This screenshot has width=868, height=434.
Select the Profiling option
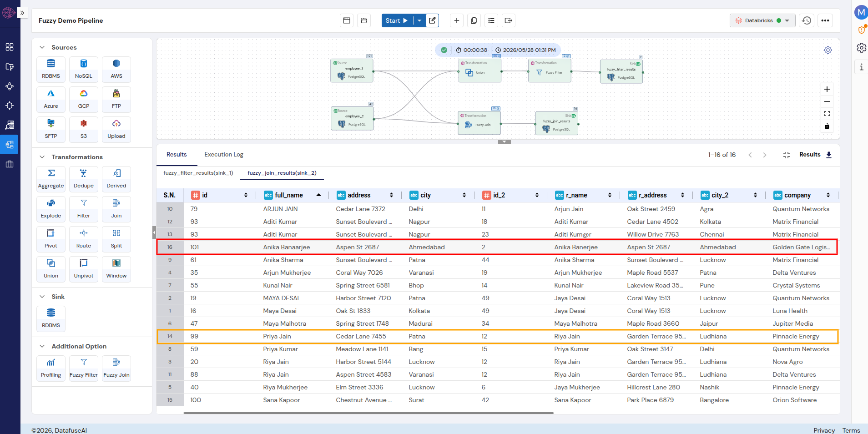coord(51,368)
